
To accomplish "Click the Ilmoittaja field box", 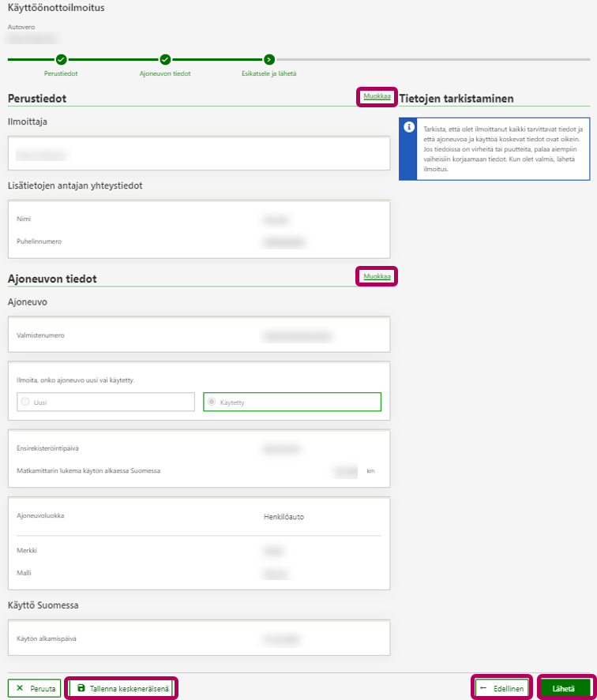I will coord(199,153).
